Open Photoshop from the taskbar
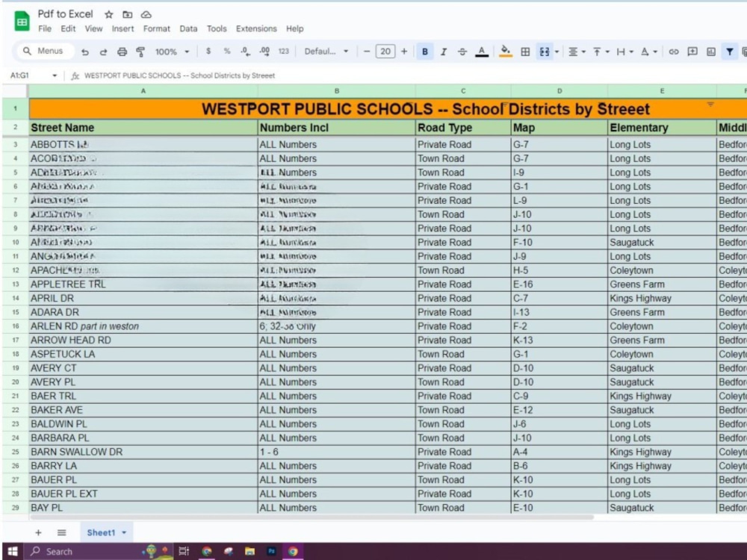747x560 pixels. 271,552
